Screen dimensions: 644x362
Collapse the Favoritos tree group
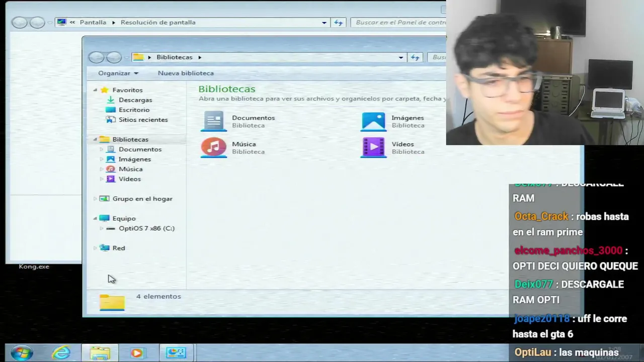click(x=95, y=90)
